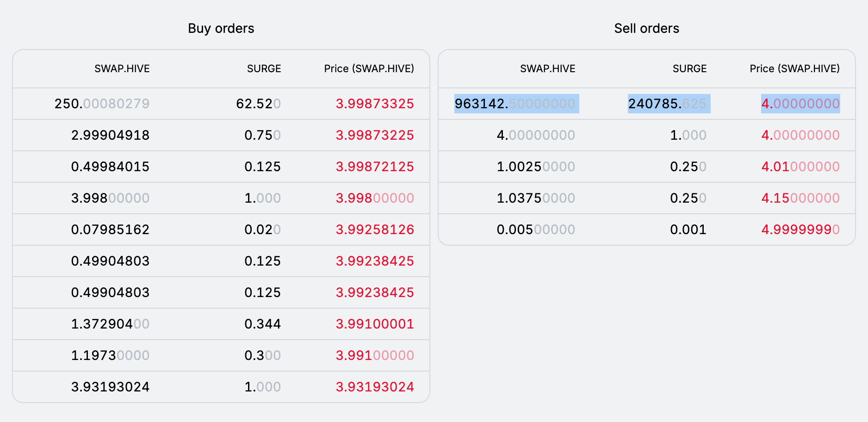Click the 0.344 SURGE quantity row
The image size is (868, 422).
262,324
